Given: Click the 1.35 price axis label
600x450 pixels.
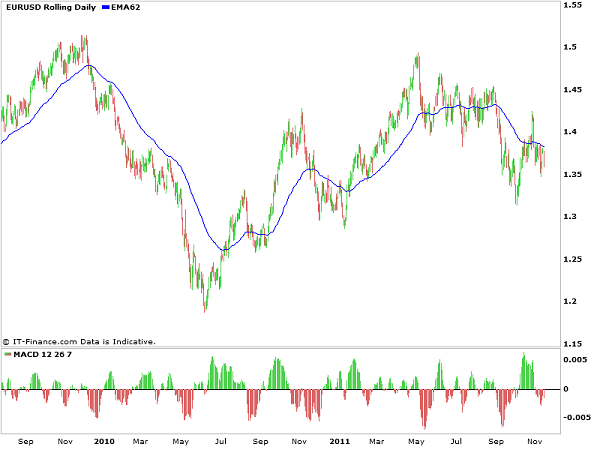Looking at the screenshot, I should pyautogui.click(x=572, y=174).
